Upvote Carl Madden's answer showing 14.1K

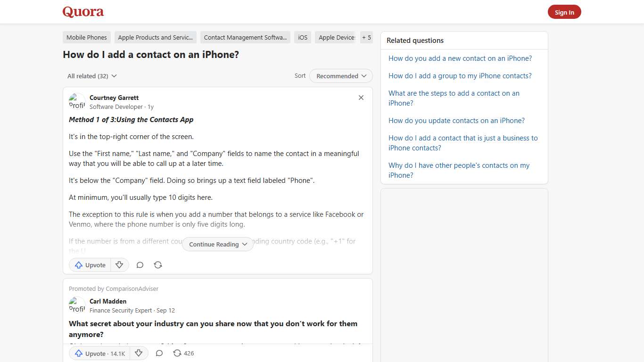(99, 353)
